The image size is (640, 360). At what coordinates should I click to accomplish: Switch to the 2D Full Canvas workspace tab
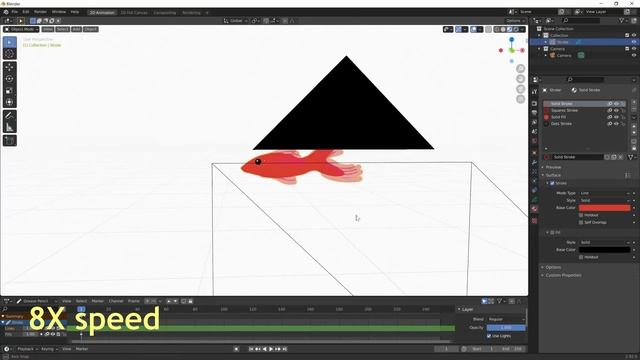pyautogui.click(x=134, y=13)
